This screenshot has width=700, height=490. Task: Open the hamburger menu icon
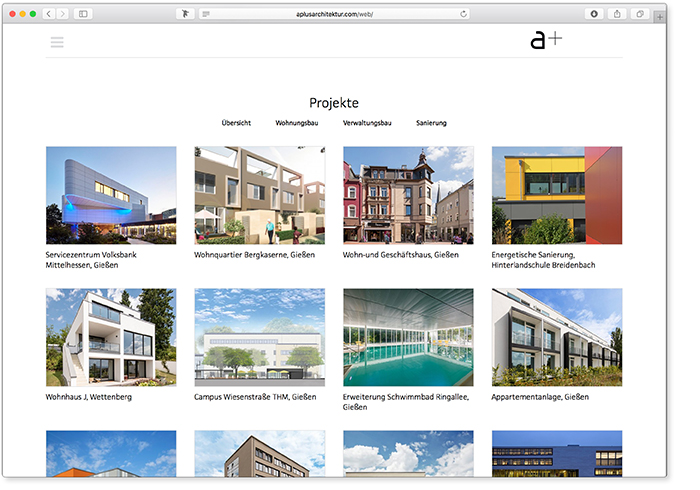(x=57, y=42)
